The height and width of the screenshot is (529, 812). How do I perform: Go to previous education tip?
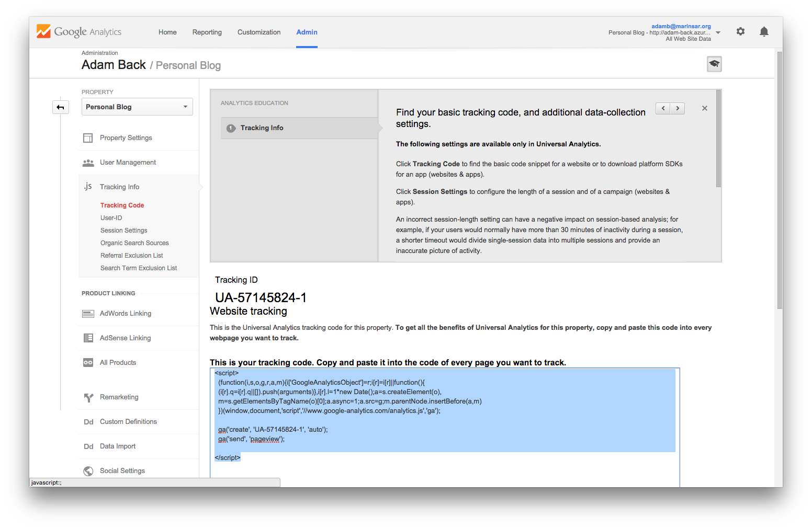(x=663, y=108)
